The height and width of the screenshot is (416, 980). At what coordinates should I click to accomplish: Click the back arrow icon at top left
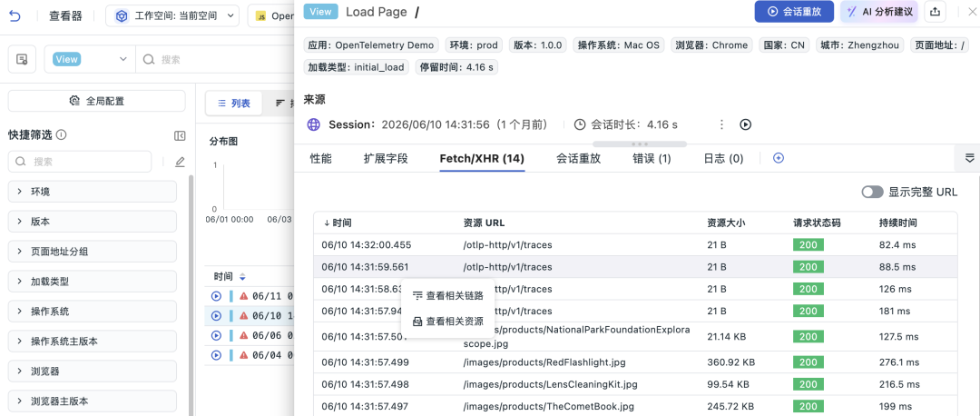click(14, 15)
